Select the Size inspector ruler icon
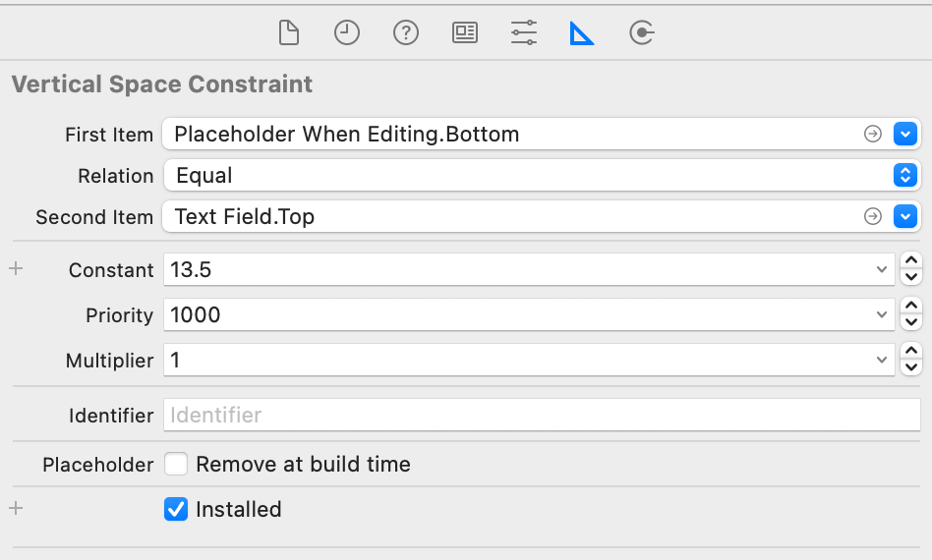932x560 pixels. tap(582, 33)
